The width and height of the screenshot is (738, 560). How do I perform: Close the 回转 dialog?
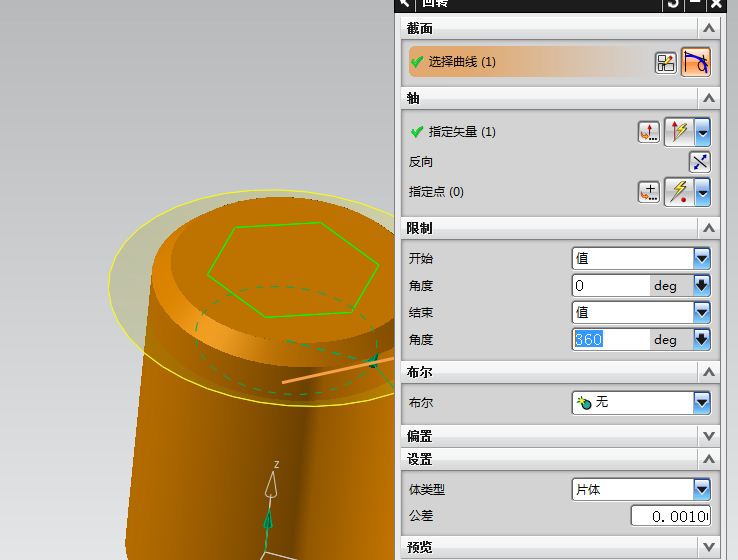716,4
